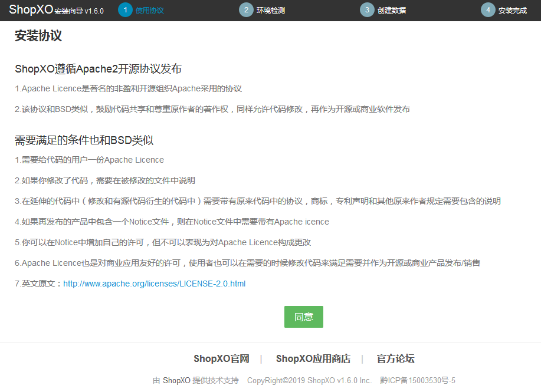Click the heading ShopXO遵循Apache2开源协议发布
541x392 pixels.
[x=99, y=69]
